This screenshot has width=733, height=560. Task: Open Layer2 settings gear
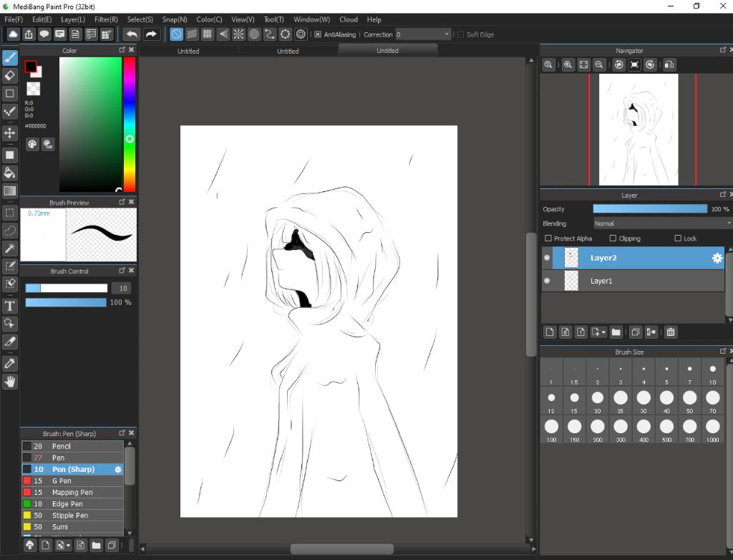(x=717, y=258)
